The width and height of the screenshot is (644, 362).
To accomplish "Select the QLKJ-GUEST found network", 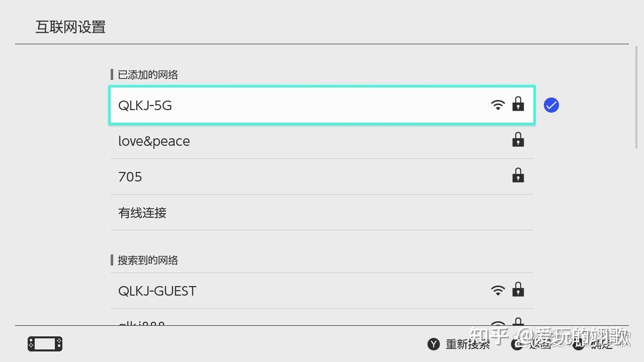I will tap(302, 291).
